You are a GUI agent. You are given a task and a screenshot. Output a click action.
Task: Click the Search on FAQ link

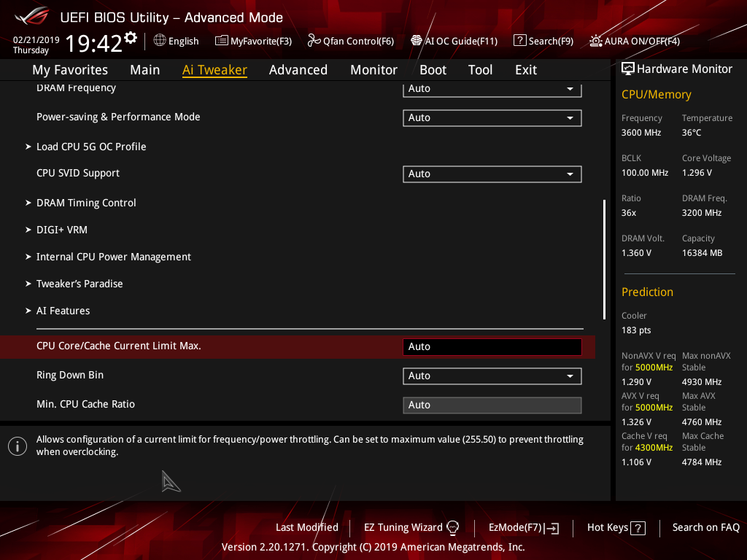pyautogui.click(x=705, y=527)
